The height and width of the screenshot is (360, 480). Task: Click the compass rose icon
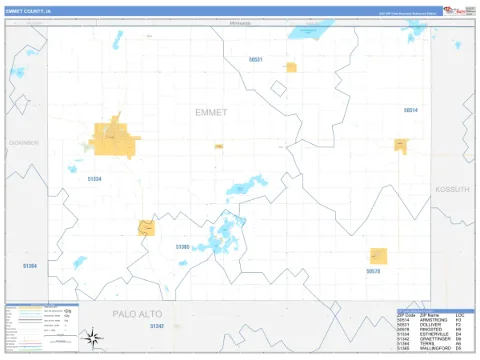(x=93, y=338)
